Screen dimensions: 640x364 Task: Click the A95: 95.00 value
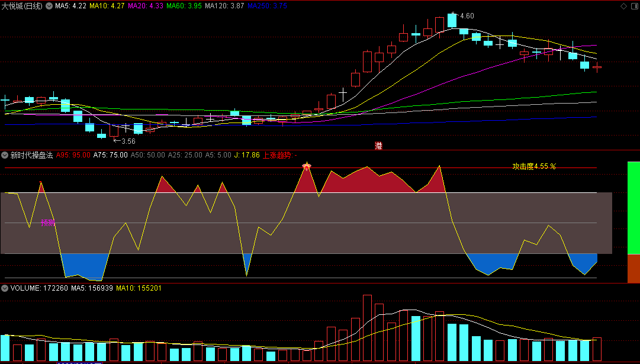point(73,155)
